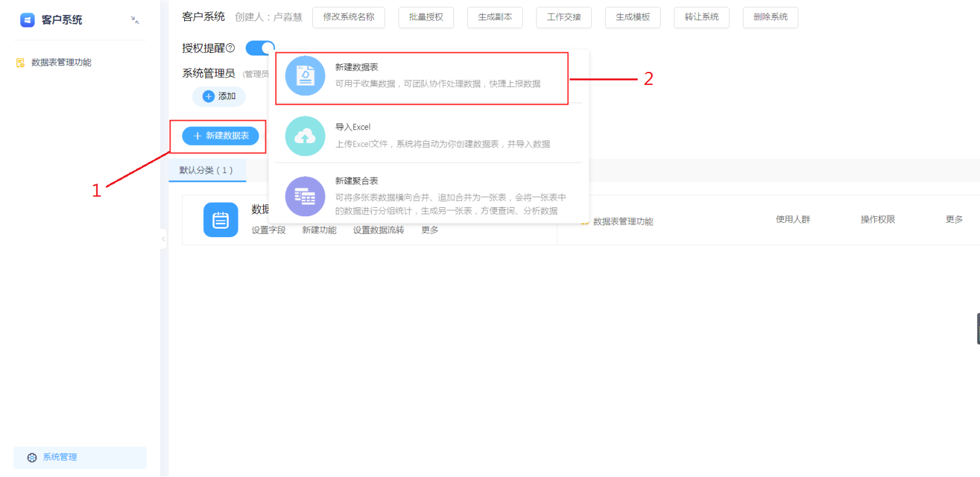
Task: Click the sidebar collapse handle arrow
Action: pos(163,239)
